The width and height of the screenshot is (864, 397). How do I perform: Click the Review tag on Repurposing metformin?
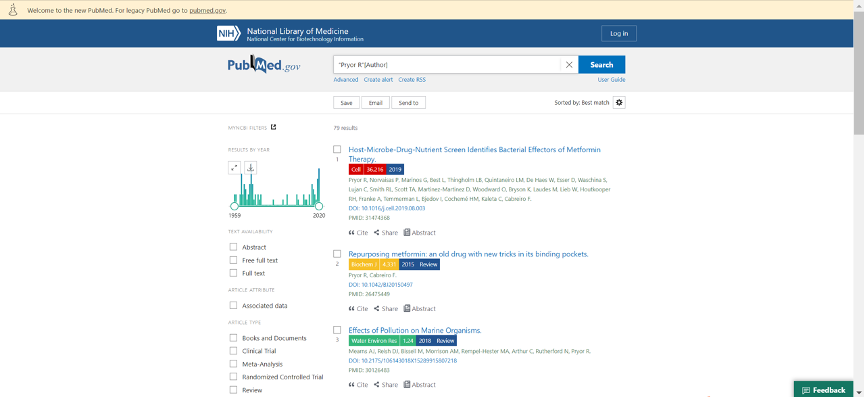click(428, 265)
